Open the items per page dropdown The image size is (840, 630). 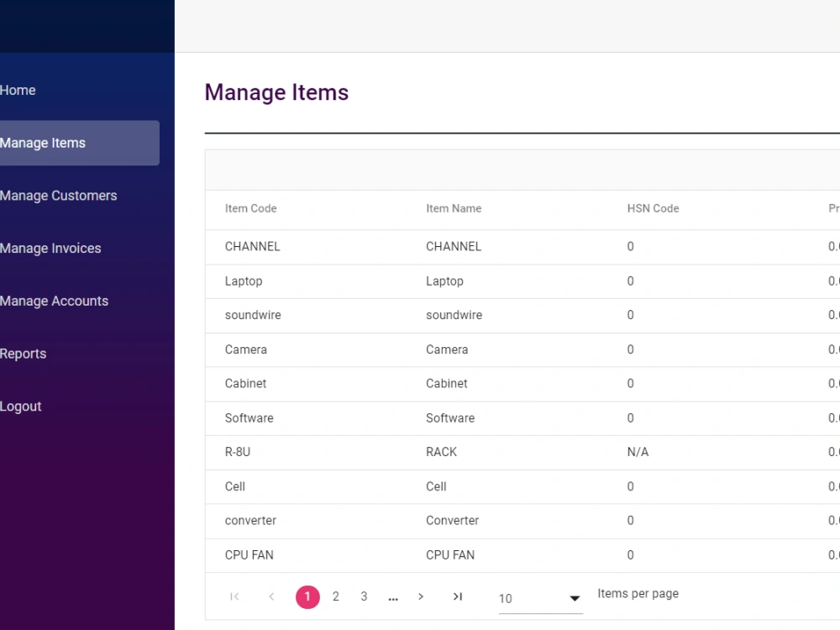click(540, 598)
